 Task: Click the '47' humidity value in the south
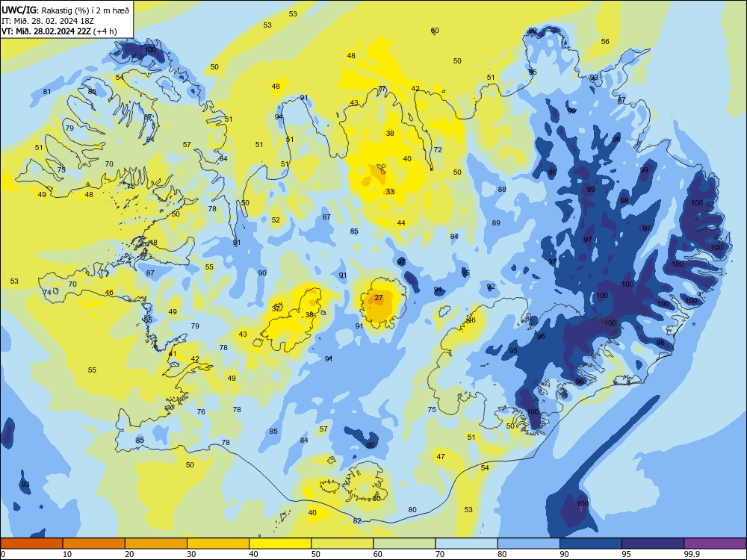pyautogui.click(x=441, y=457)
